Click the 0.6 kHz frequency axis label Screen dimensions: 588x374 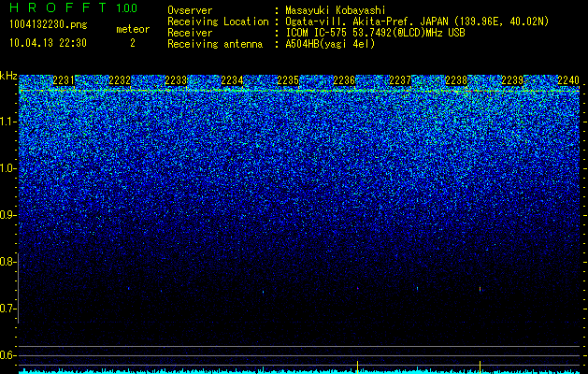[x=7, y=355]
